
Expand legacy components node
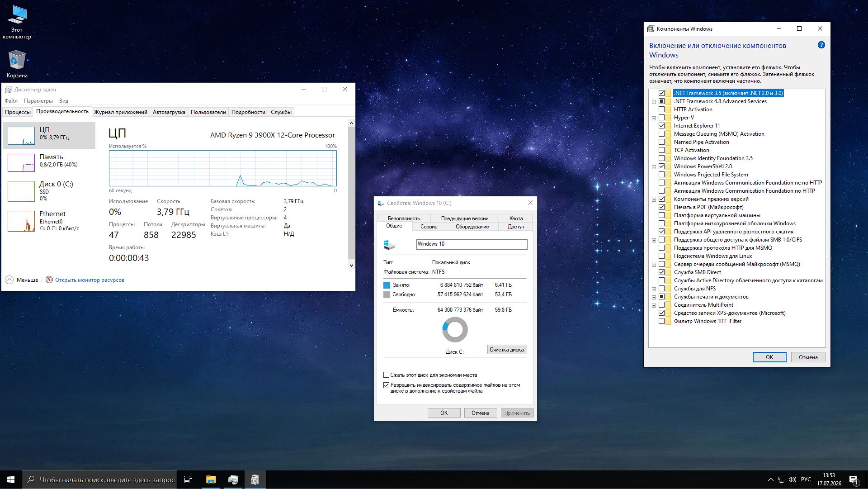(654, 199)
